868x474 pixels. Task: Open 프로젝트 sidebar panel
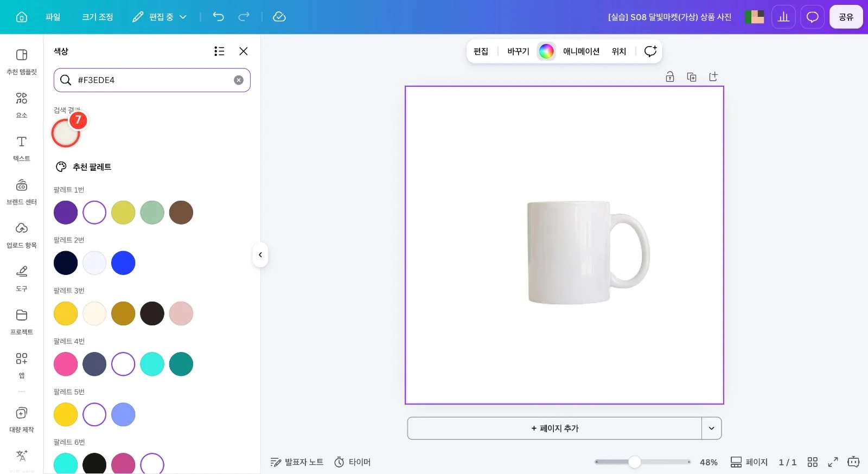(22, 322)
